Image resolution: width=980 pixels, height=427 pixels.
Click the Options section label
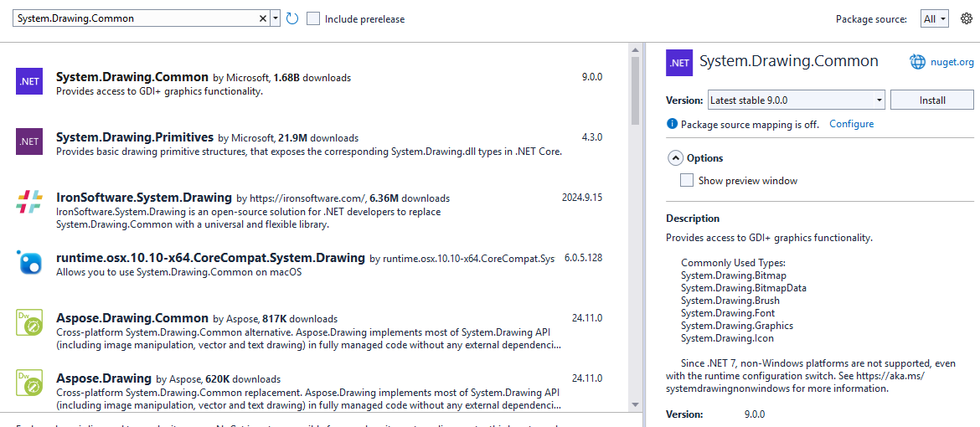pos(705,158)
